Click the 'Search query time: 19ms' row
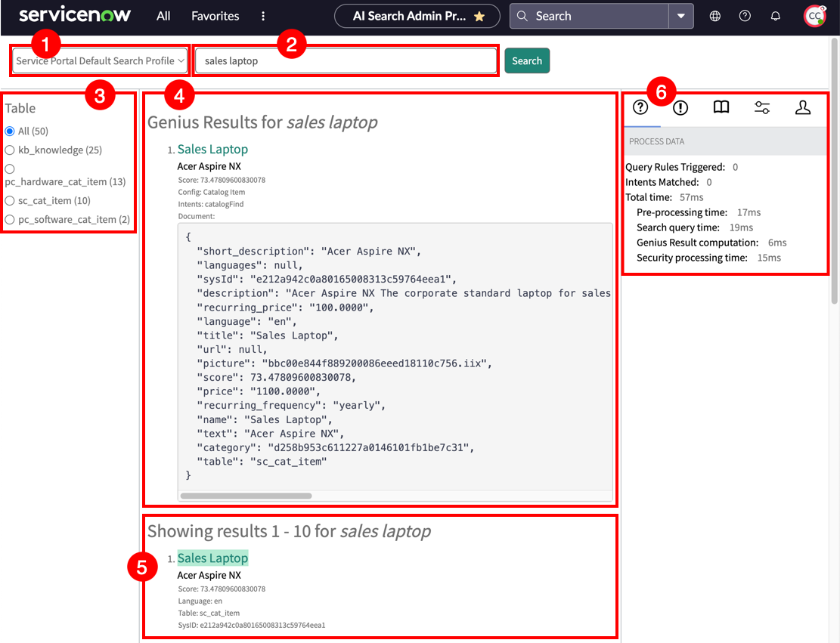Viewport: 840px width, 643px height. (x=695, y=227)
